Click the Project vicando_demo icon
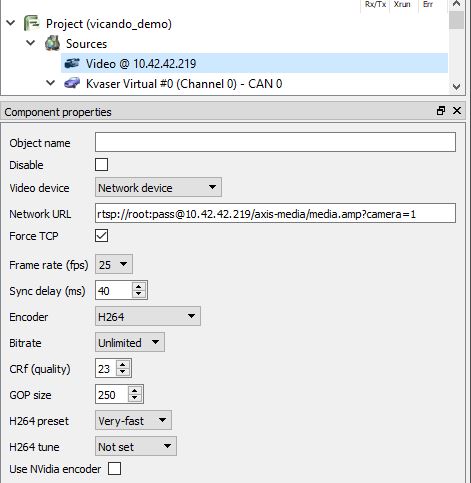This screenshot has height=483, width=471. [x=32, y=23]
